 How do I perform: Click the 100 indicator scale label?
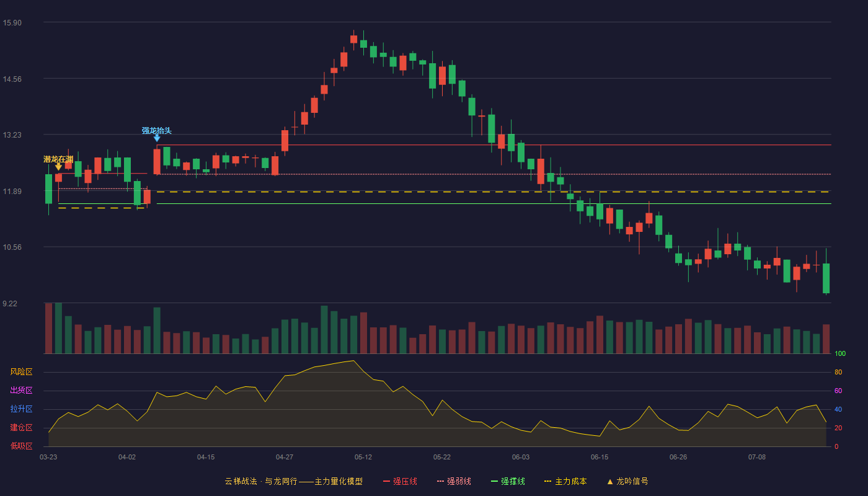coord(840,354)
